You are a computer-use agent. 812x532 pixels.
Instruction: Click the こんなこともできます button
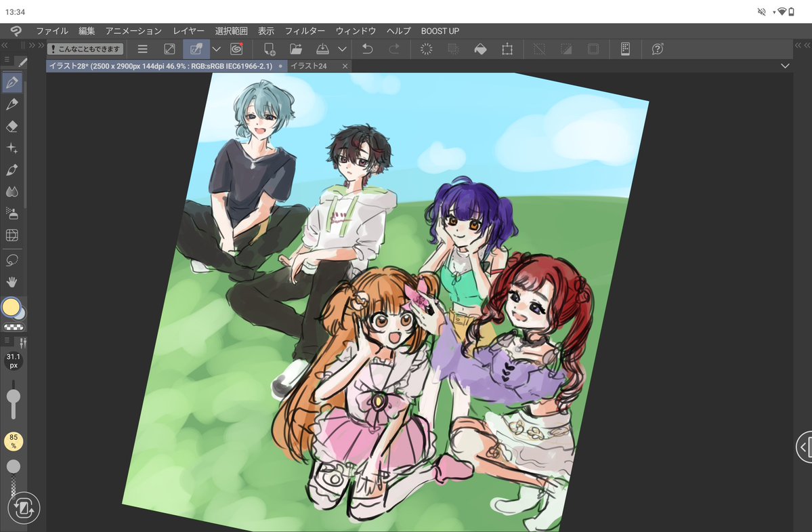(85, 49)
